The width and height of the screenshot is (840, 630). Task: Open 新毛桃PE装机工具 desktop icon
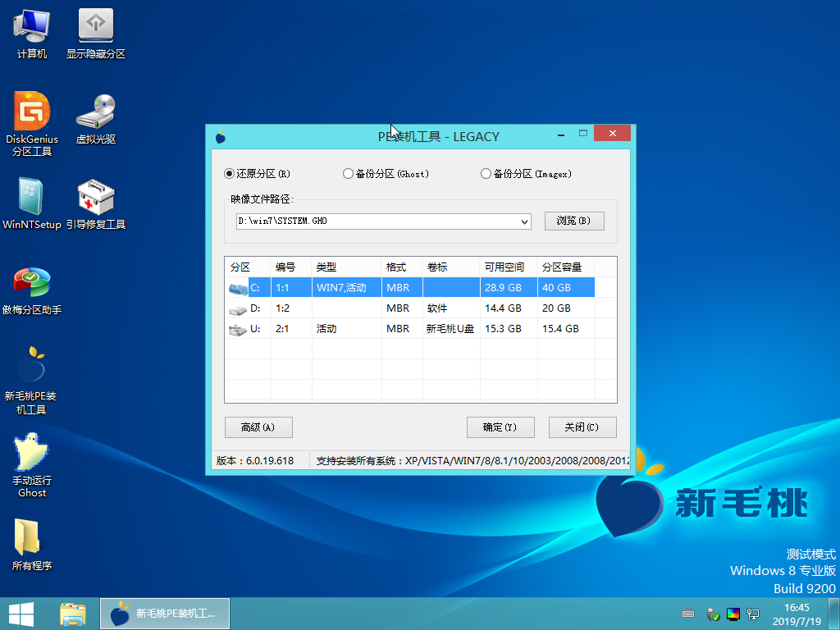pyautogui.click(x=31, y=381)
